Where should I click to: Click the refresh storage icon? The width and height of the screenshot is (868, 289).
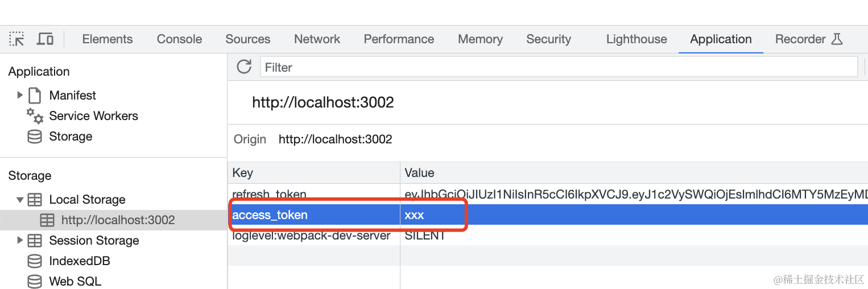[244, 67]
